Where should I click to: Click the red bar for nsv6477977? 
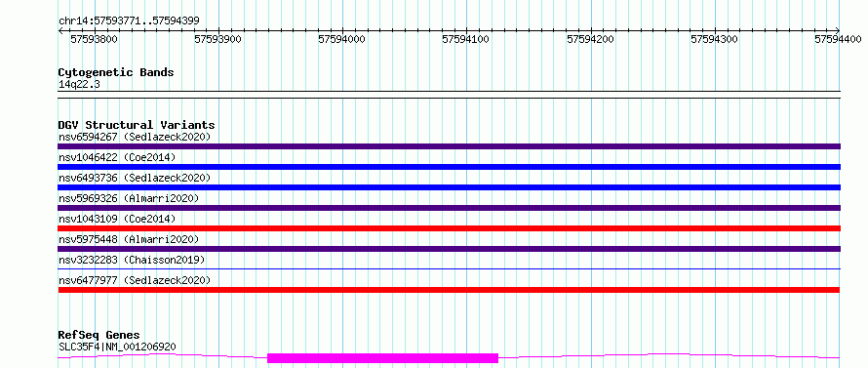pyautogui.click(x=449, y=290)
